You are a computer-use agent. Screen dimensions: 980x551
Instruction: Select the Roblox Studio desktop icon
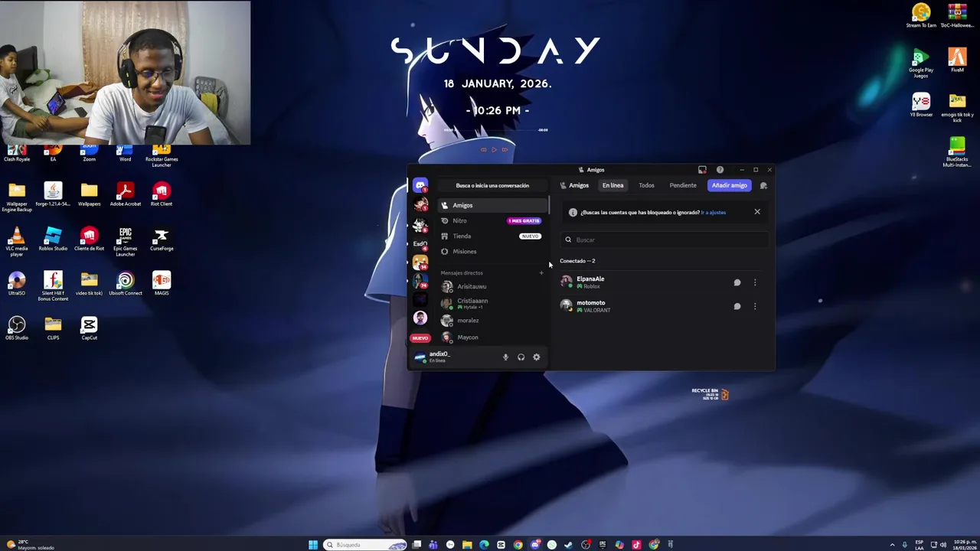[x=53, y=238]
